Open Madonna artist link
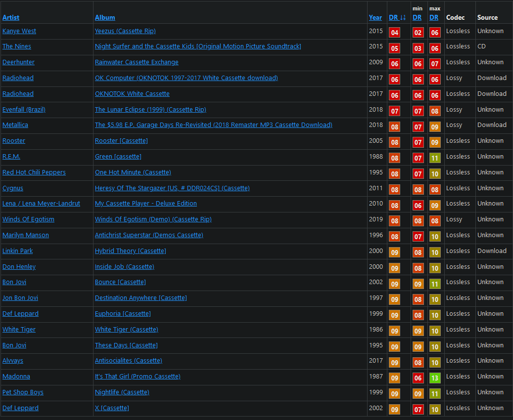The height and width of the screenshot is (420, 513). pyautogui.click(x=16, y=377)
